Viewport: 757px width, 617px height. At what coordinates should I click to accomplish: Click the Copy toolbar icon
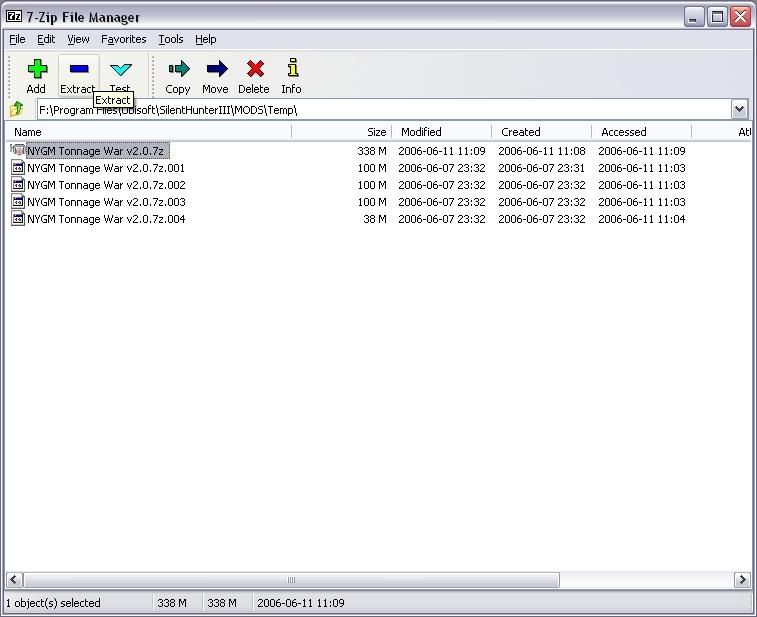click(x=179, y=69)
